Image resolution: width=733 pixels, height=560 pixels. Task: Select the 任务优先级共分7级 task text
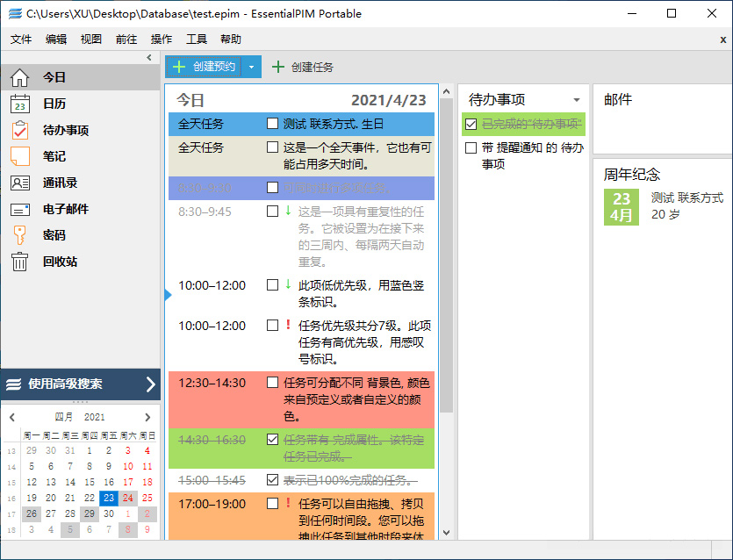coord(364,342)
